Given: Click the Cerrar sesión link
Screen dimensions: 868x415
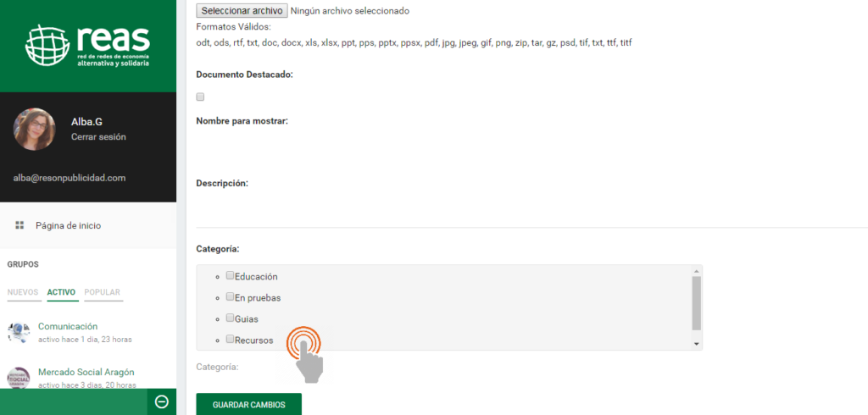Looking at the screenshot, I should 98,136.
